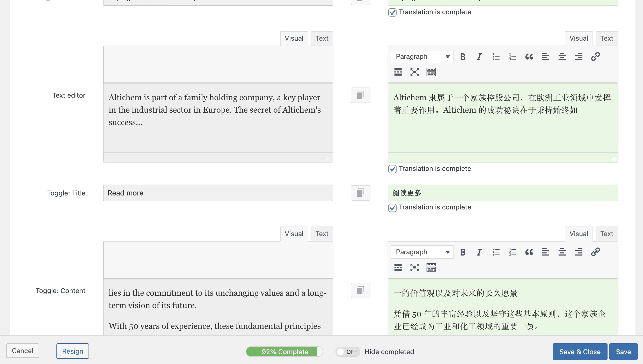
Task: Align right in Text editor translation toolbar
Action: 579,57
